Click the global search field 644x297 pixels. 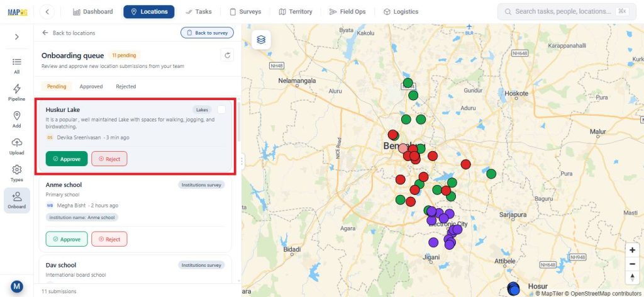point(567,12)
